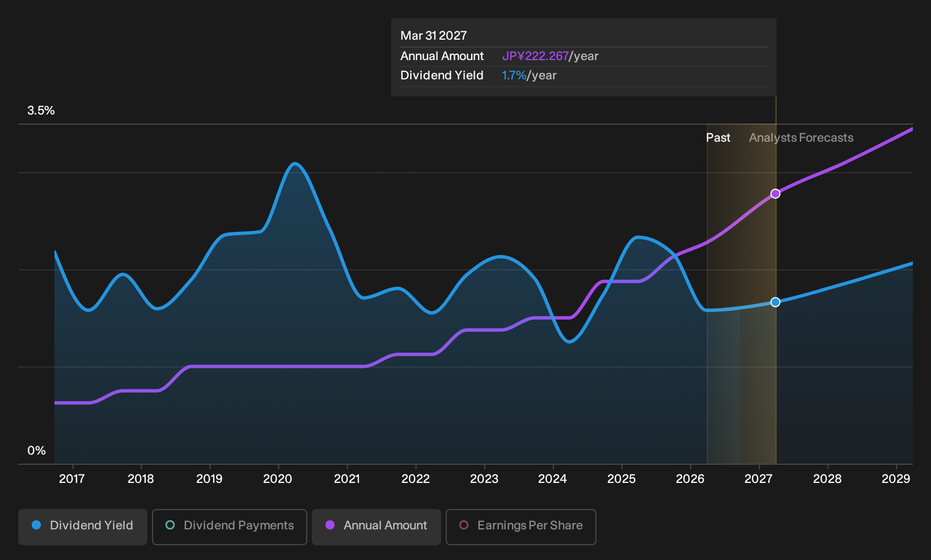Click the Past region label
Screen dimensions: 931x560
718,138
